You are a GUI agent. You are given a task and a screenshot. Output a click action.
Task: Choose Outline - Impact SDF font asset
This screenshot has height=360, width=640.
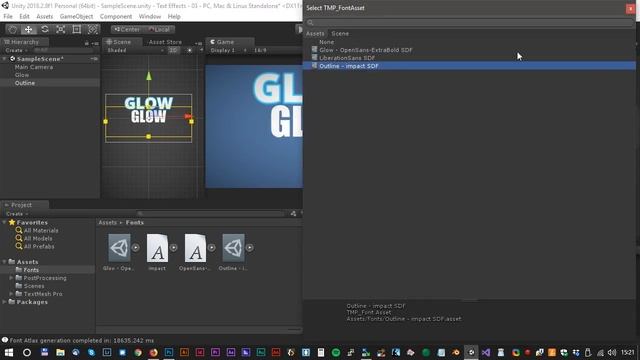click(469, 66)
